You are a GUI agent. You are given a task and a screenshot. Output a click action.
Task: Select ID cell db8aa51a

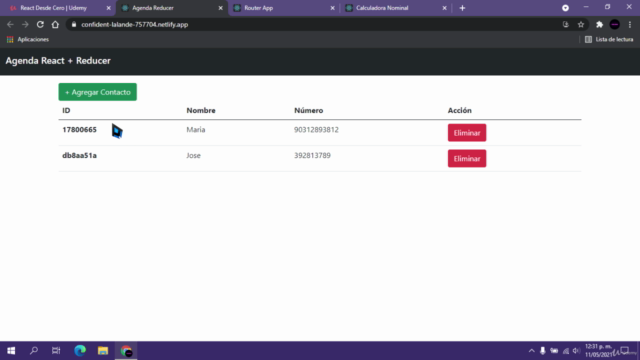[x=79, y=156]
